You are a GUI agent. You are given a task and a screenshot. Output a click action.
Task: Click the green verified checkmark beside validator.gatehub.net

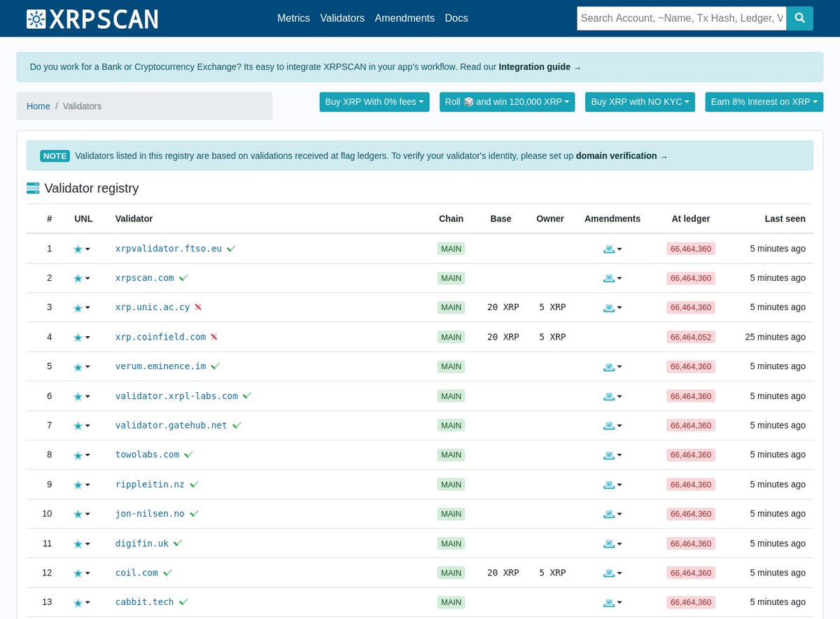pyautogui.click(x=236, y=424)
